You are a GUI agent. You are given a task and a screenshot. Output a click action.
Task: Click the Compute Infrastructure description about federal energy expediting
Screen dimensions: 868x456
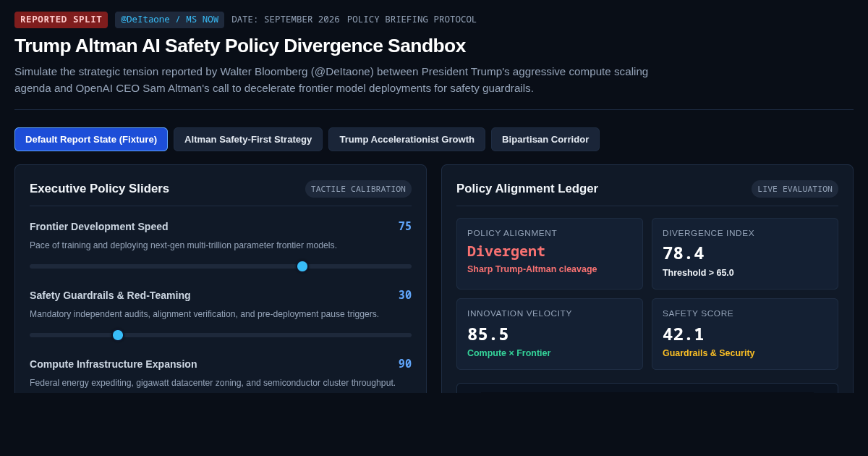point(213,383)
